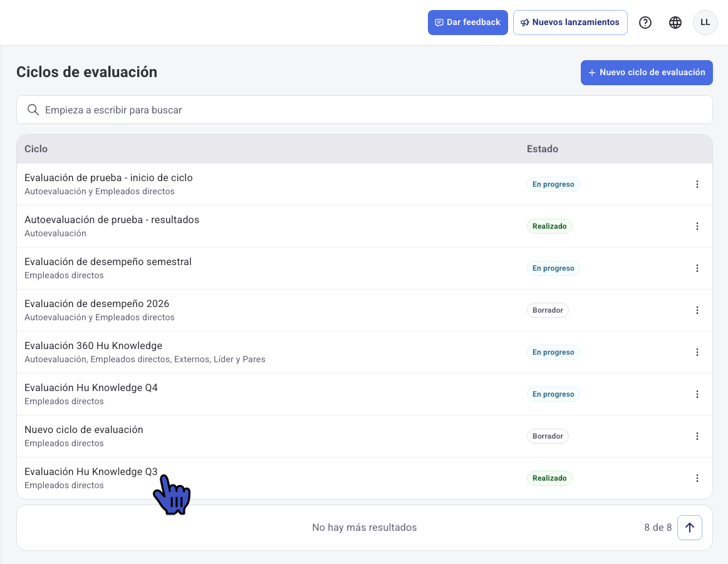Open the help question mark icon
The image size is (728, 564).
645,23
